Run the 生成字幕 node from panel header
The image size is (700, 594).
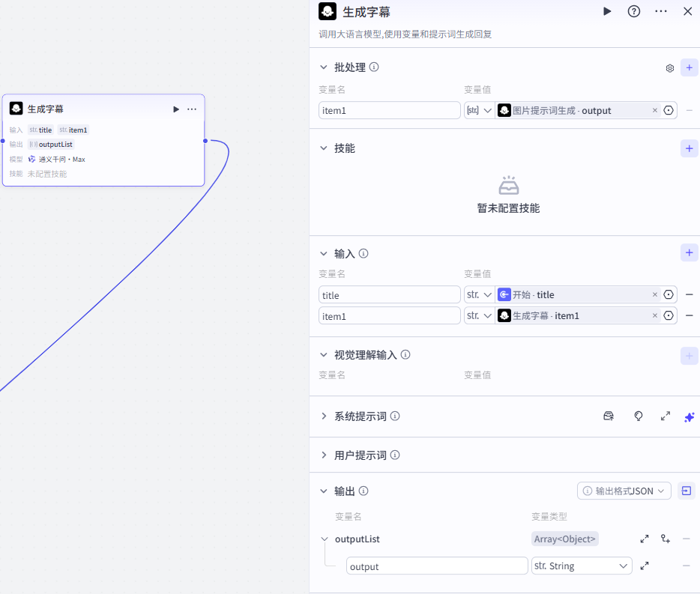point(607,11)
